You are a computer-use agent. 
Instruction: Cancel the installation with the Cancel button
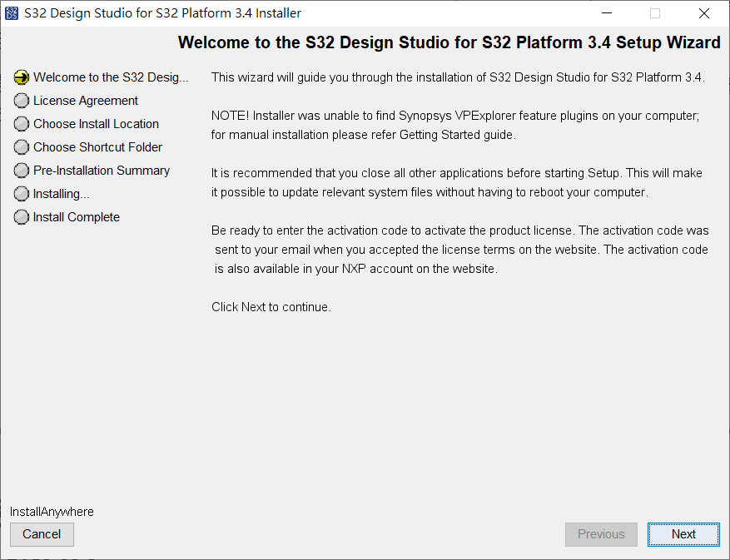[x=42, y=534]
